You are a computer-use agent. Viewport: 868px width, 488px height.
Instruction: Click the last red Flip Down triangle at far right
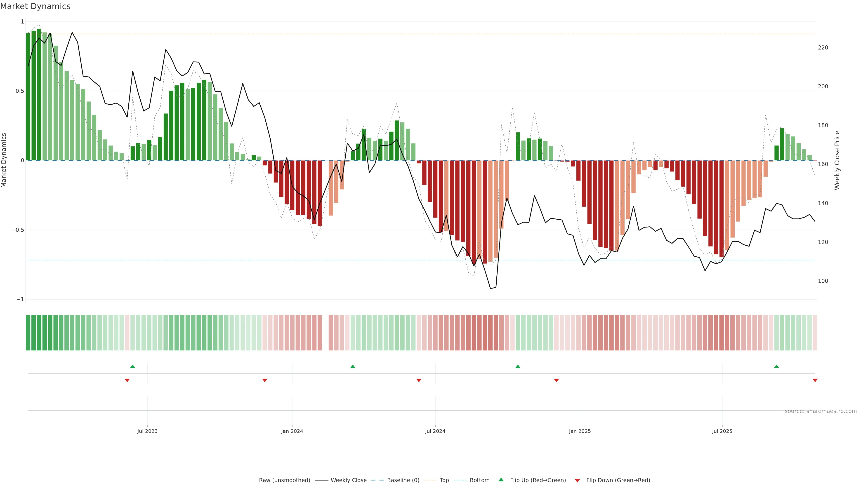(x=815, y=380)
